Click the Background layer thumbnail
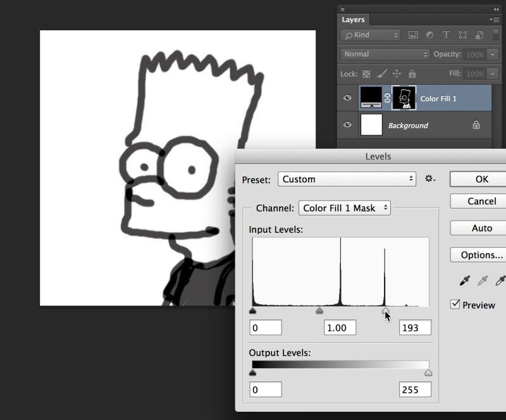506x420 pixels. (x=371, y=125)
